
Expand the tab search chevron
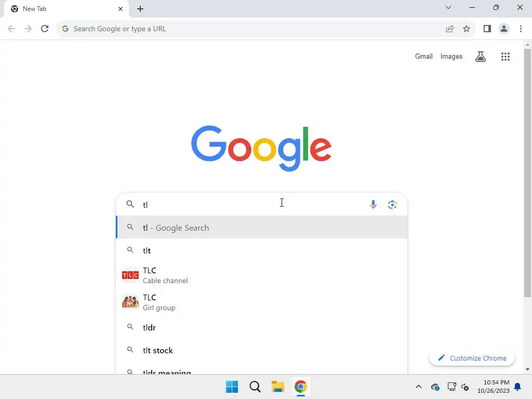[448, 7]
